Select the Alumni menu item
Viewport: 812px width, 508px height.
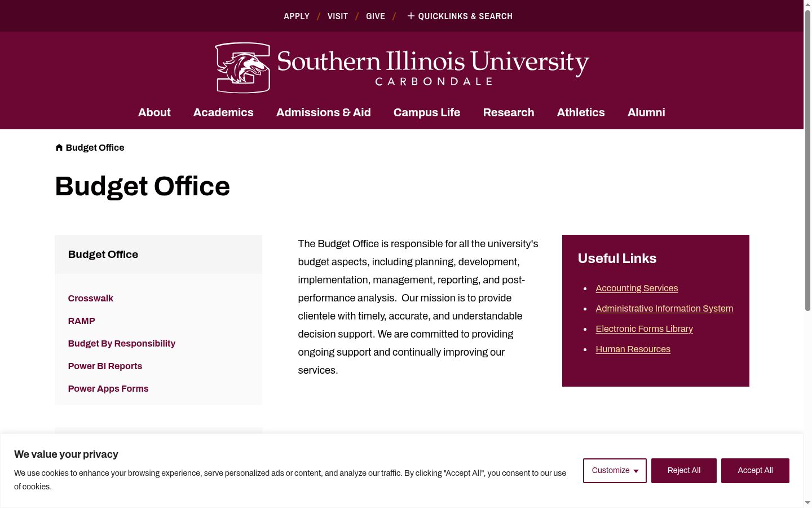[x=646, y=112]
